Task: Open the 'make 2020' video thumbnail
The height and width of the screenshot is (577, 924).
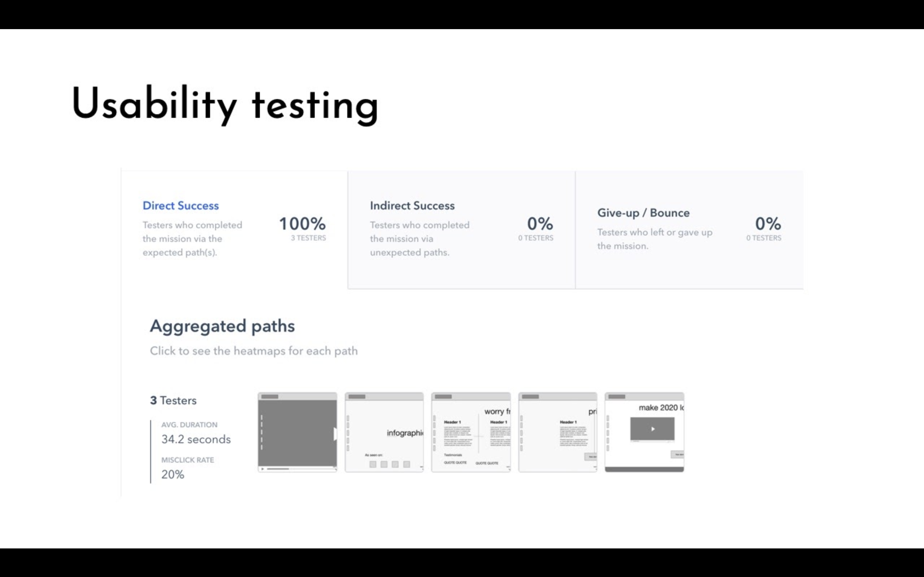Action: (644, 432)
